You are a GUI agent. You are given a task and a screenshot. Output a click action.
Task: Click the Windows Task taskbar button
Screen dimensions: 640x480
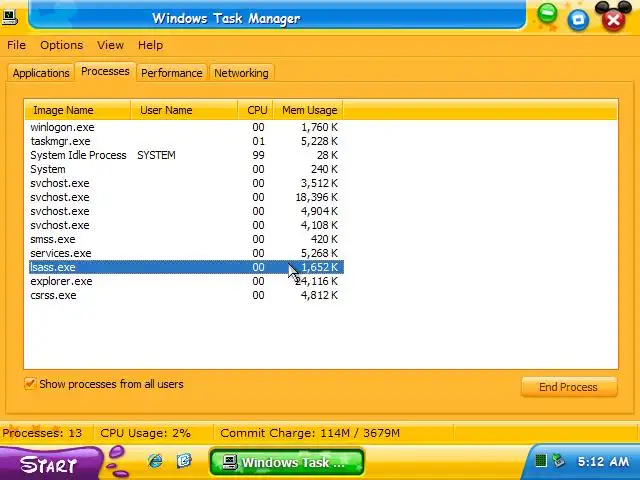point(287,462)
